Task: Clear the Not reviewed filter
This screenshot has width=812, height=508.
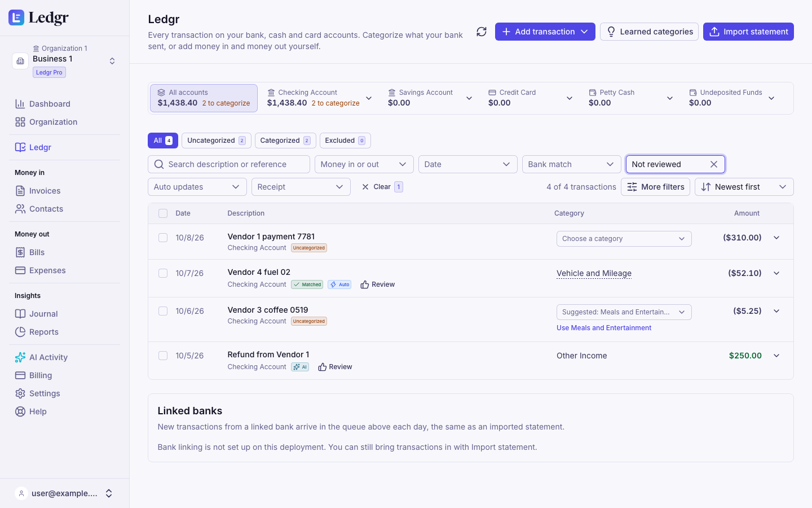Action: tap(714, 164)
